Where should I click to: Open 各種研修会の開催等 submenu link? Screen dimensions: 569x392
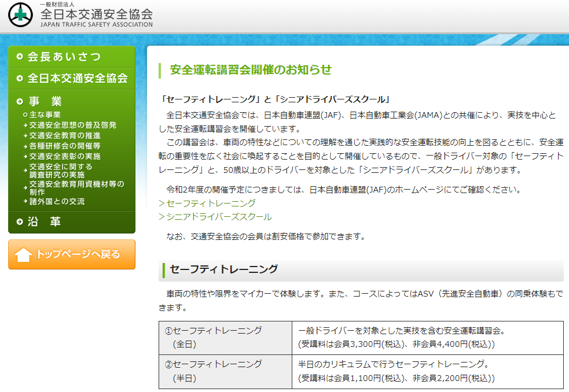click(x=65, y=146)
